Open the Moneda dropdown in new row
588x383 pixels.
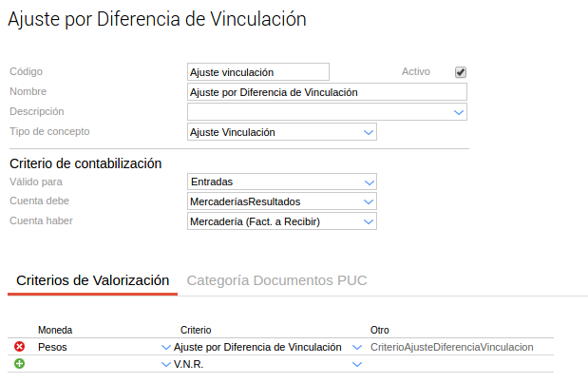(166, 365)
